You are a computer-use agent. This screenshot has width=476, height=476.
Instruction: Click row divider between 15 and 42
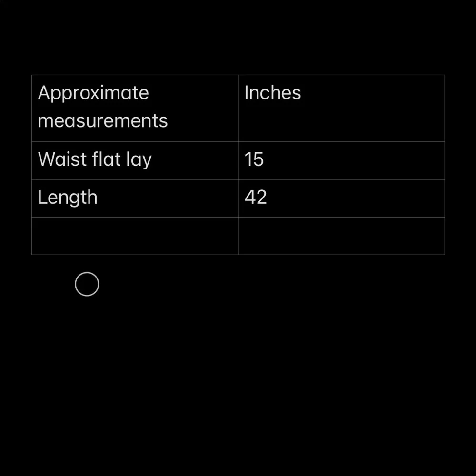click(x=341, y=179)
